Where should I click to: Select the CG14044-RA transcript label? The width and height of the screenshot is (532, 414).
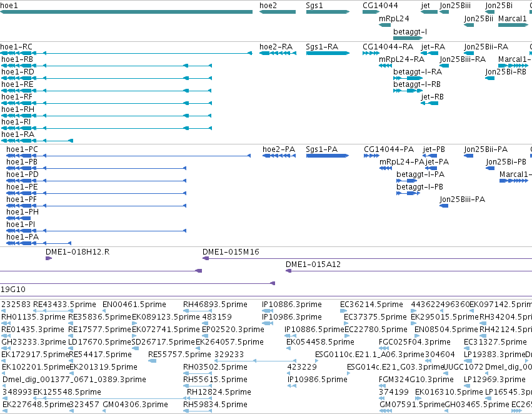388,46
